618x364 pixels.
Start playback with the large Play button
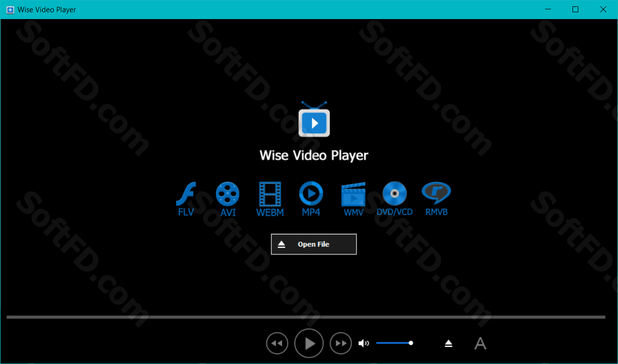[309, 343]
